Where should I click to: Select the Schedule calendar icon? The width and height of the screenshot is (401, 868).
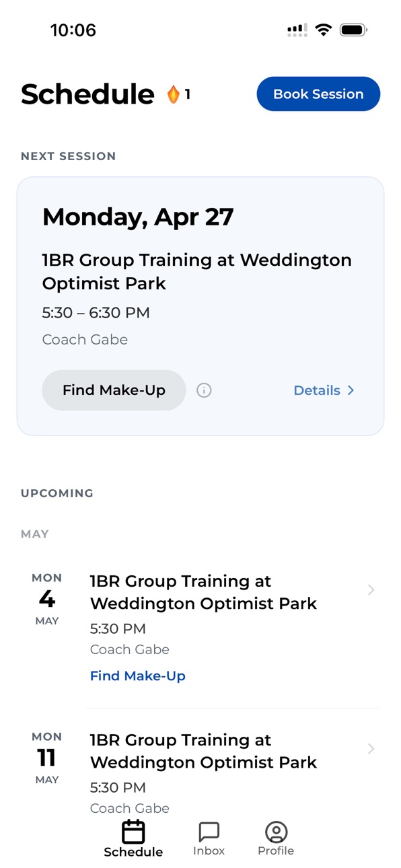click(133, 832)
